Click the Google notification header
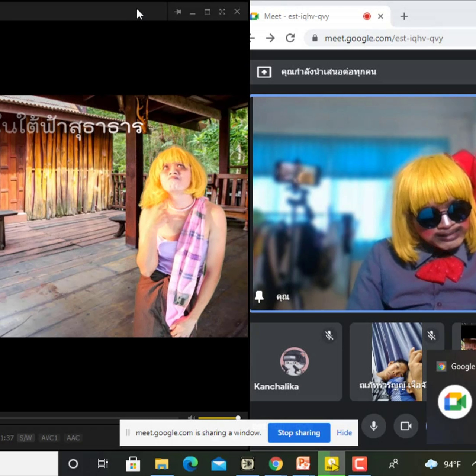 (456, 366)
